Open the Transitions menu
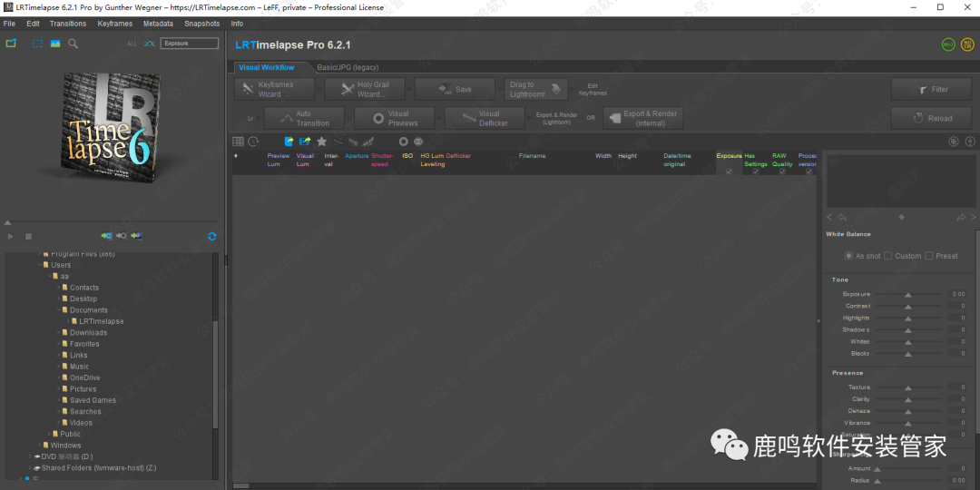Screen dimensions: 980x490 coord(68,24)
